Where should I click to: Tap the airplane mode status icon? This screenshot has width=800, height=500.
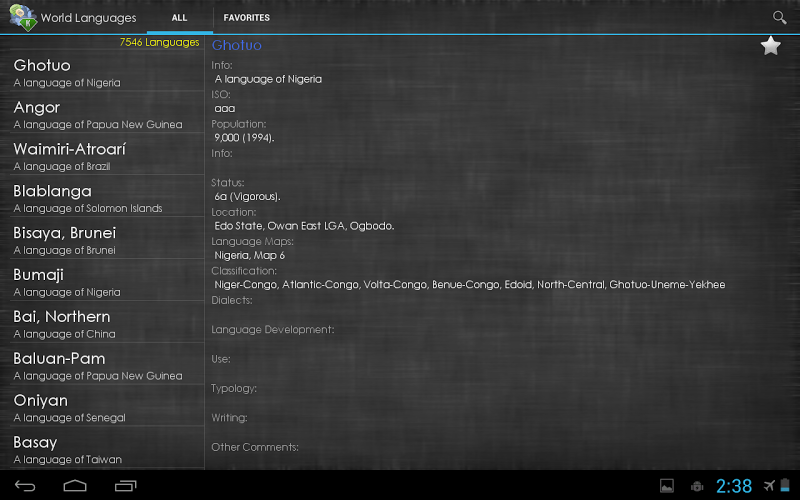click(769, 485)
